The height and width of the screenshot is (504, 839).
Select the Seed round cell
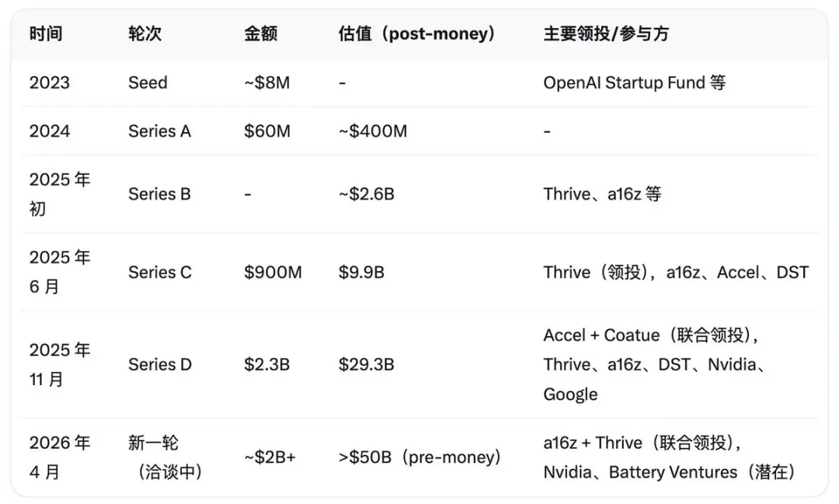tap(148, 82)
